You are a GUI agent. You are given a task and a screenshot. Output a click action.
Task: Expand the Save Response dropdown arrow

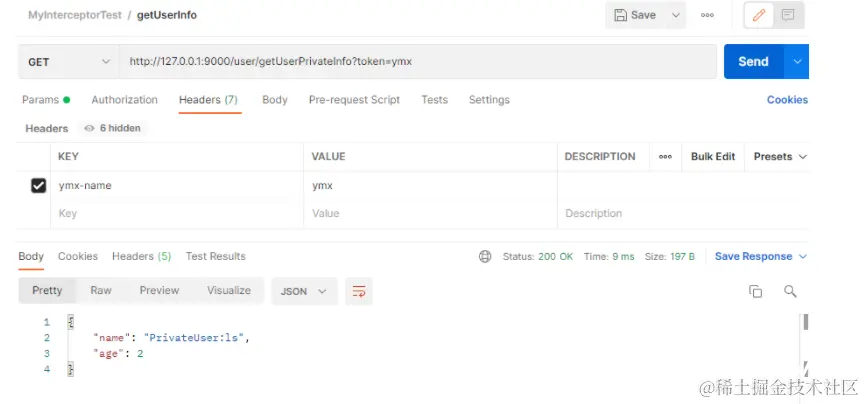tap(803, 257)
